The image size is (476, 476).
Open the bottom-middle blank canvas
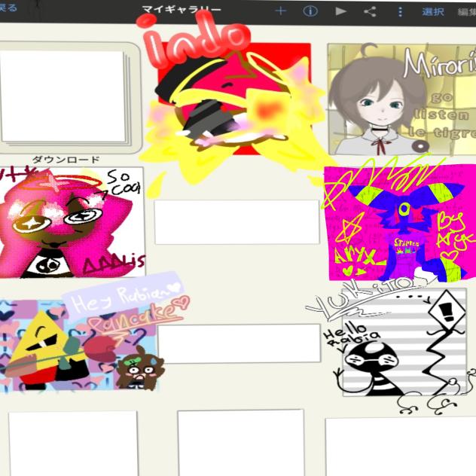pyautogui.click(x=241, y=443)
